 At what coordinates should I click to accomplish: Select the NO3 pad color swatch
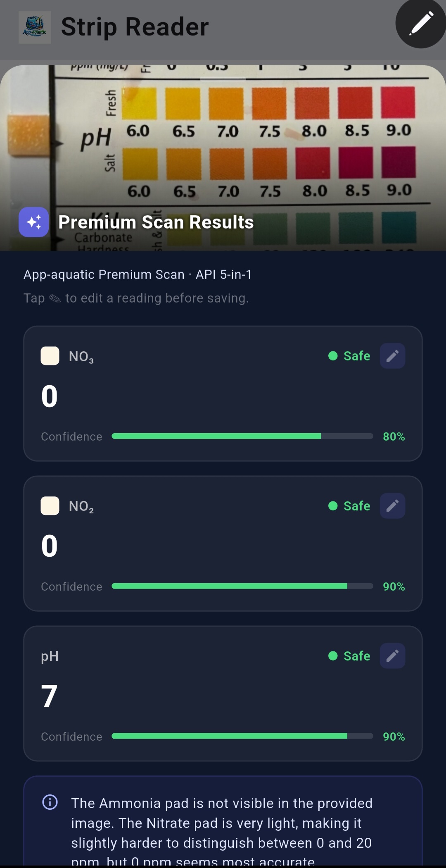(50, 355)
